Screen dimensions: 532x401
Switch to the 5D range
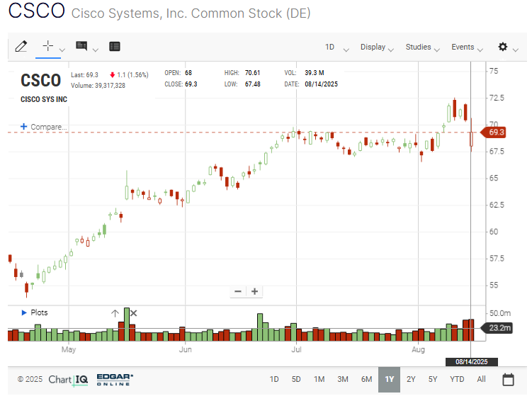(296, 379)
